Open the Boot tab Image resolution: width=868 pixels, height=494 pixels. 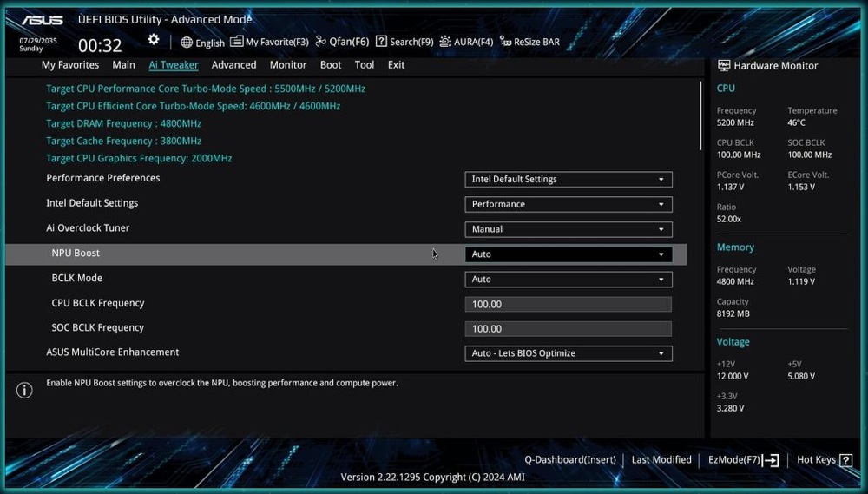pos(331,65)
